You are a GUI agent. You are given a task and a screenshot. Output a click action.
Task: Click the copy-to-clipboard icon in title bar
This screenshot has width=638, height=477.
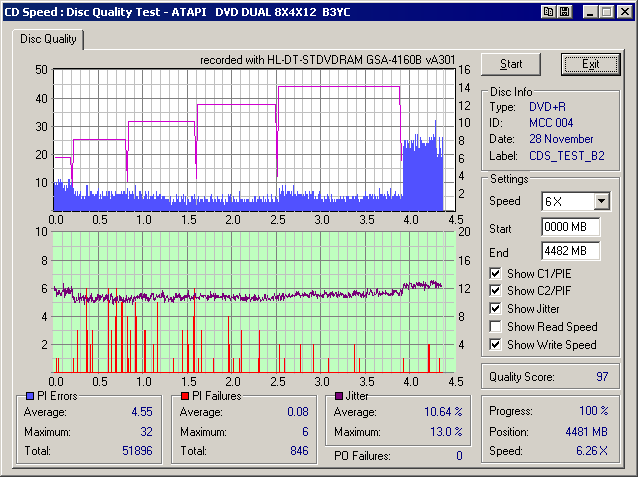548,12
